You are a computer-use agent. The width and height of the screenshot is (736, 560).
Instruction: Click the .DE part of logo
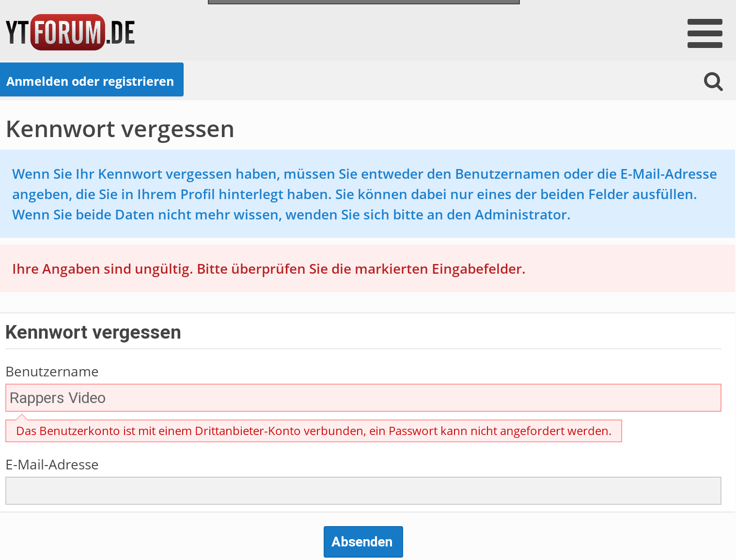pos(121,33)
